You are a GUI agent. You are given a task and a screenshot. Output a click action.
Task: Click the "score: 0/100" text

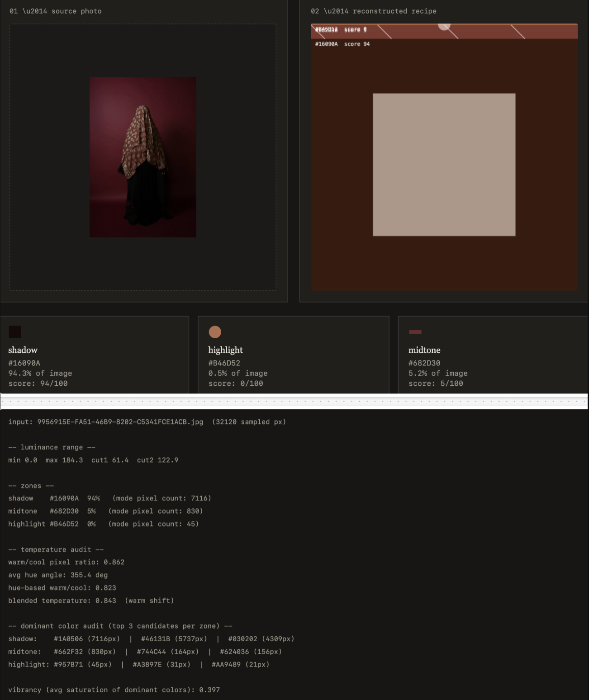tap(236, 383)
